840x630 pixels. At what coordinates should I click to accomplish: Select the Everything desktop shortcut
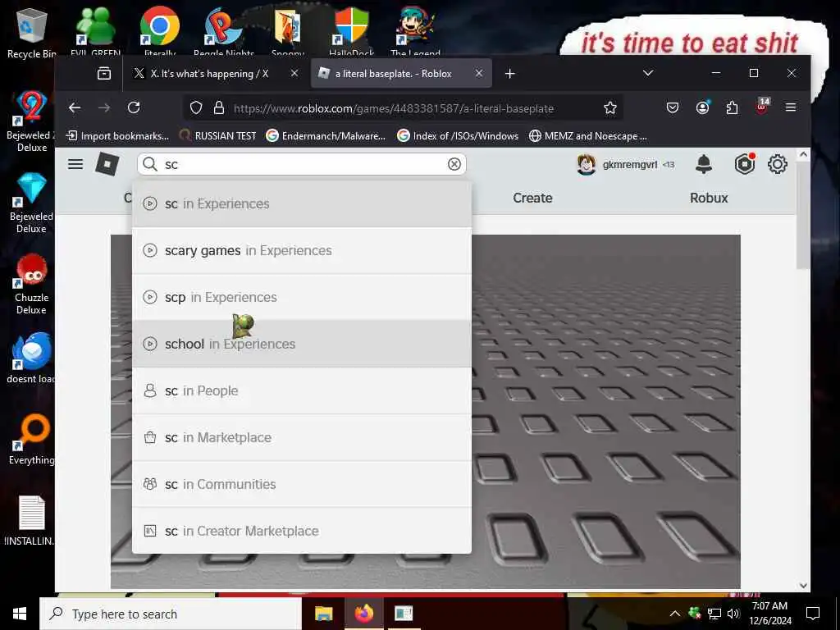[32, 440]
